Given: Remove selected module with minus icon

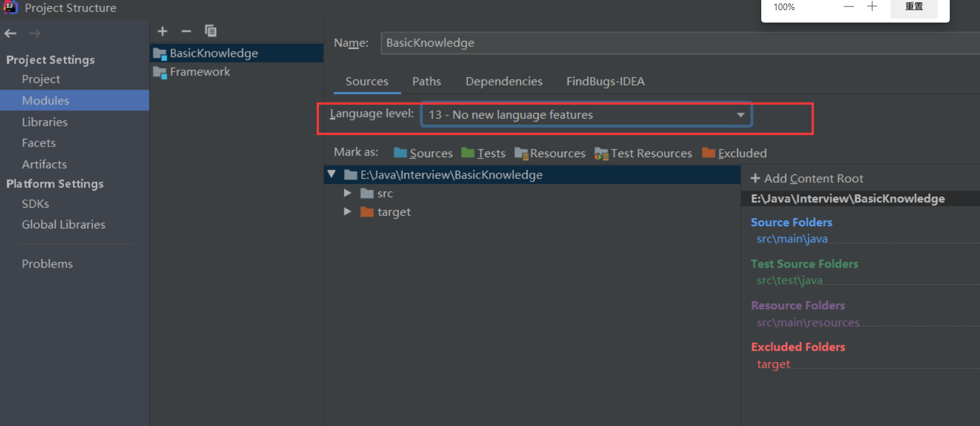Looking at the screenshot, I should 186,31.
